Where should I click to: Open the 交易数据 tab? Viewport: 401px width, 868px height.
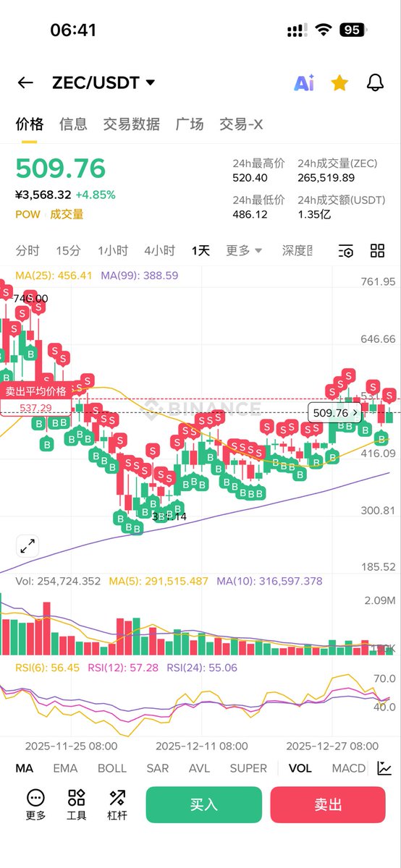pyautogui.click(x=131, y=124)
